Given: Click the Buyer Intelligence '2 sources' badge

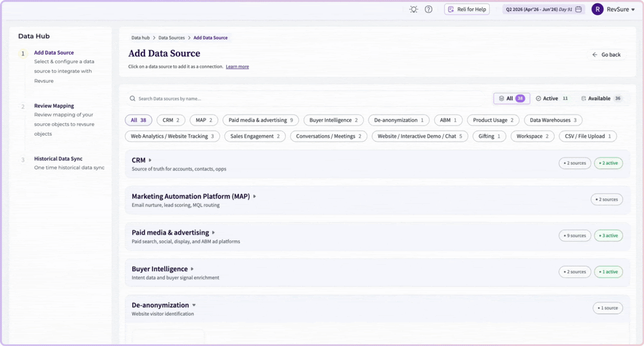Looking at the screenshot, I should click(x=575, y=272).
